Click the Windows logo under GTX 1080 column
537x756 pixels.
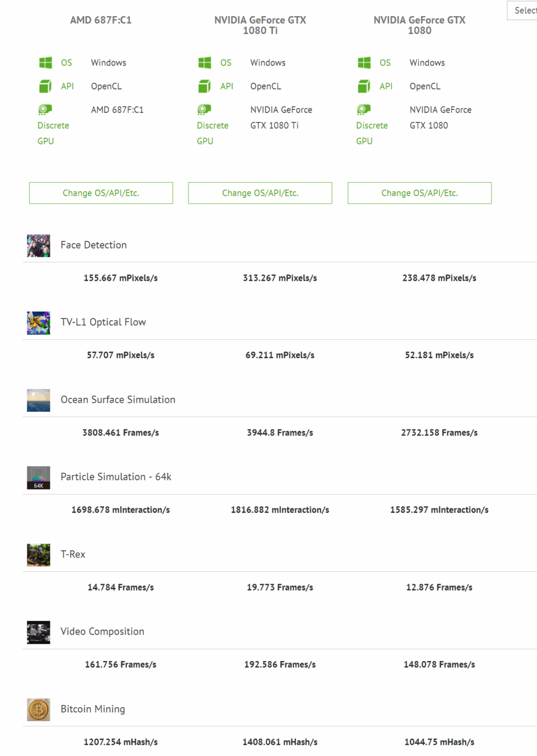(364, 63)
